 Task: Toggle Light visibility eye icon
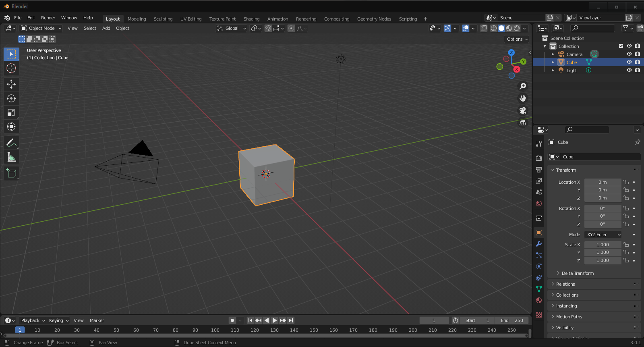[x=629, y=70]
